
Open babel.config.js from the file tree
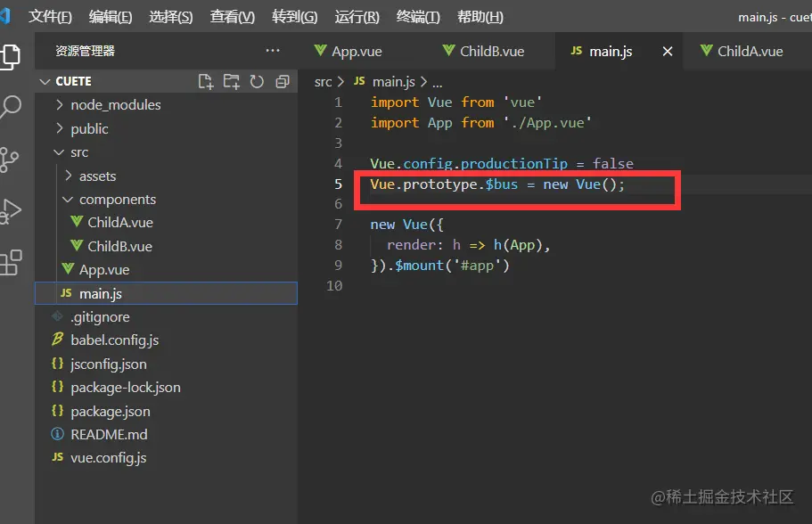(114, 340)
